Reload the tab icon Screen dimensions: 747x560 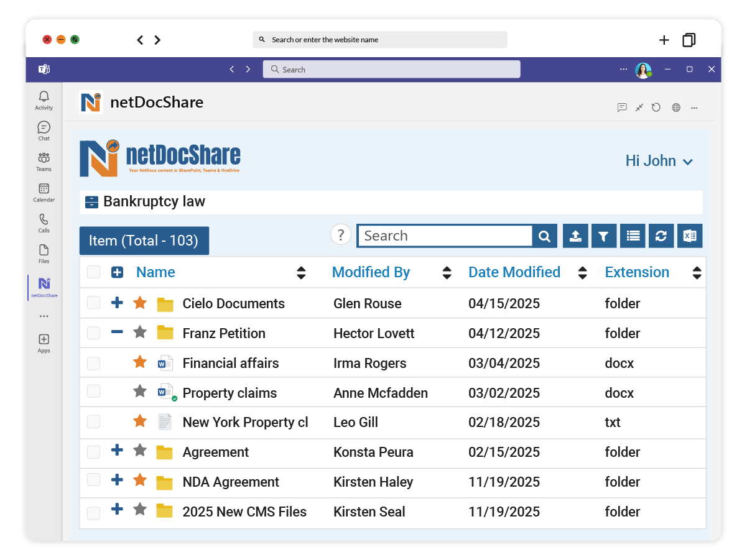(656, 108)
